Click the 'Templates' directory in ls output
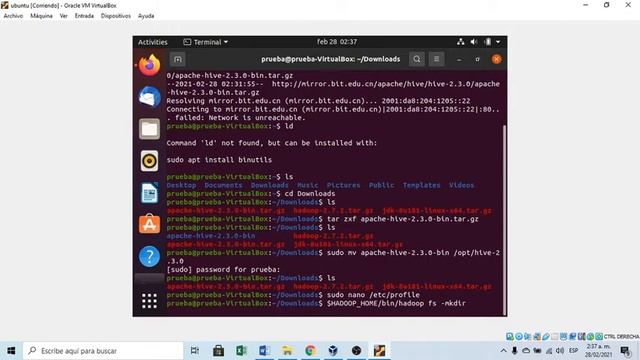The height and width of the screenshot is (360, 640). click(422, 185)
